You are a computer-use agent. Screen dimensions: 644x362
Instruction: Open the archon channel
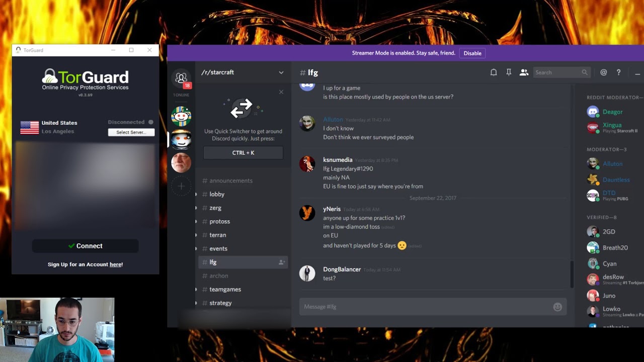243,276
